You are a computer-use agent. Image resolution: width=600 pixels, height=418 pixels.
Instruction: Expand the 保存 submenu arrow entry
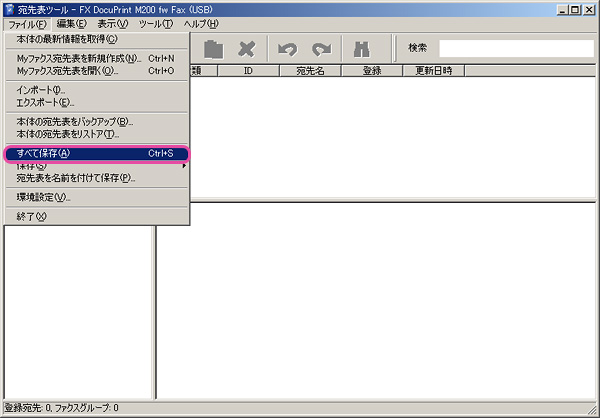95,166
